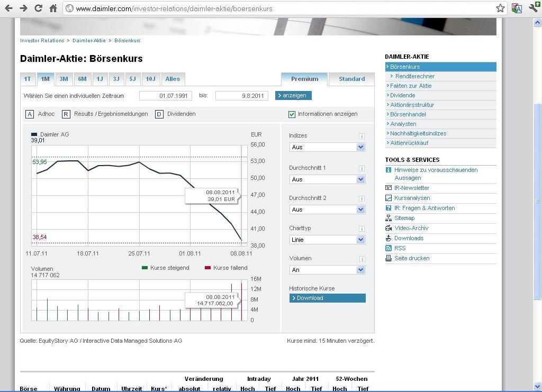Select the 1T time range tab
The width and height of the screenshot is (542, 392).
[28, 79]
